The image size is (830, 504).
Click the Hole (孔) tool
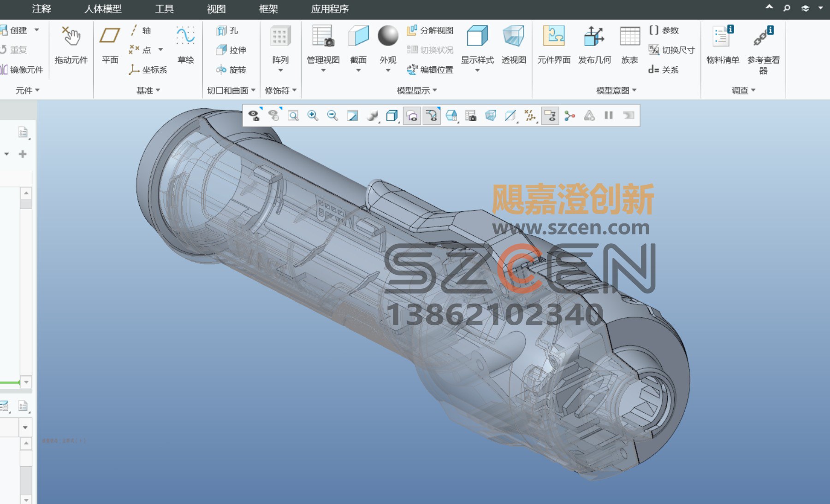(x=227, y=30)
